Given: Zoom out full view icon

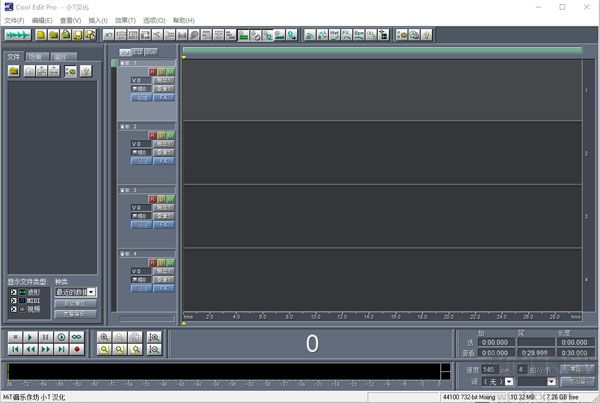Looking at the screenshot, I should pos(135,337).
